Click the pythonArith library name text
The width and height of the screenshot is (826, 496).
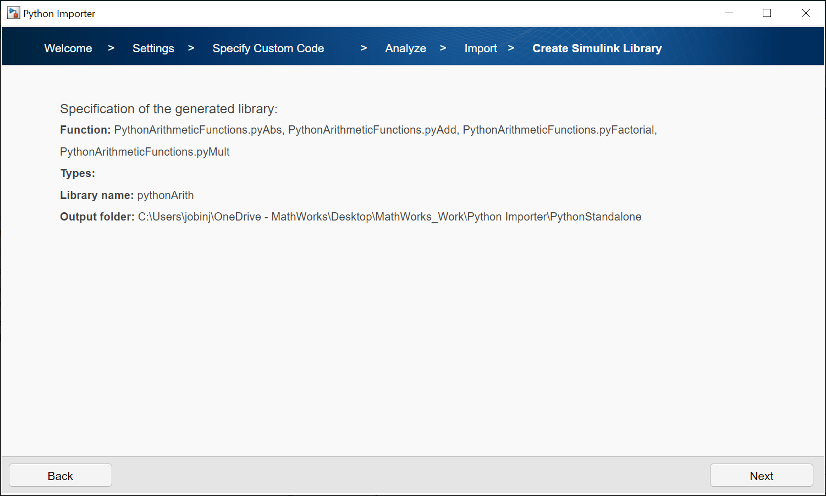point(165,195)
